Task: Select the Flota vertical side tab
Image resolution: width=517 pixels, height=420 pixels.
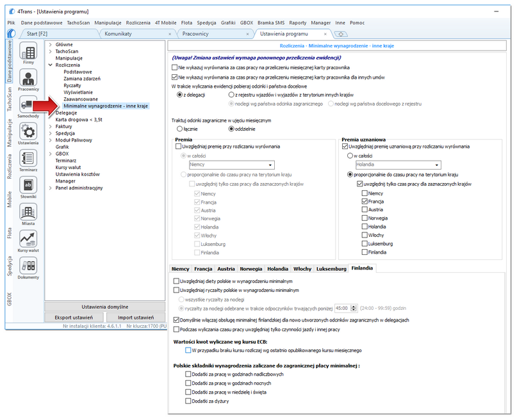Action: click(9, 233)
